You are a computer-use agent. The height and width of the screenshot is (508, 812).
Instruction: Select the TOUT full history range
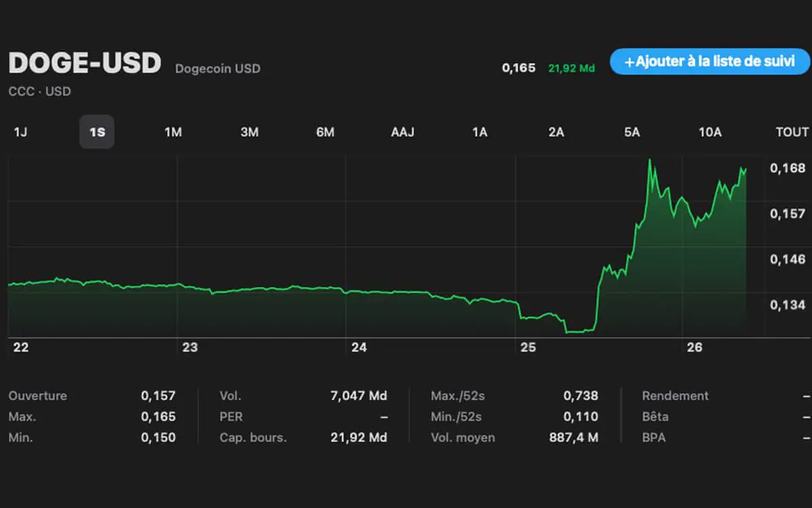(792, 132)
